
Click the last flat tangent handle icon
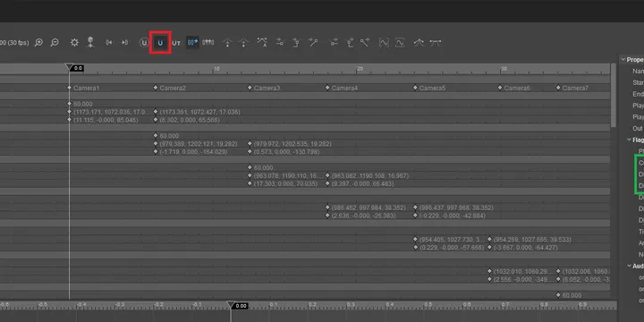click(x=436, y=42)
